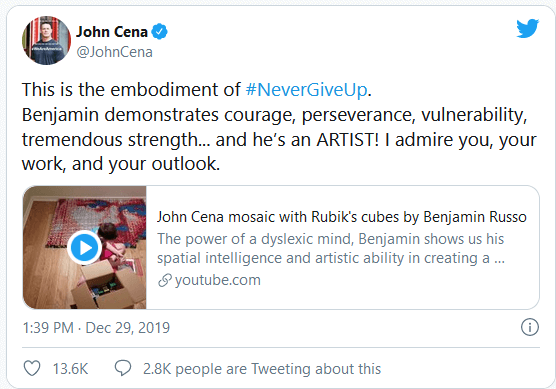The image size is (556, 389).
Task: Open the John Cena display name
Action: coord(112,32)
